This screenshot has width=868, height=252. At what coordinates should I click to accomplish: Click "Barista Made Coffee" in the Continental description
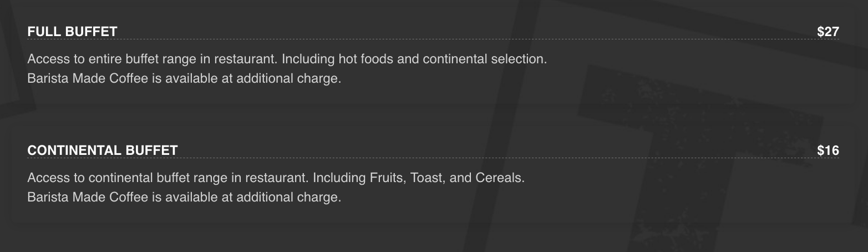[x=88, y=197]
